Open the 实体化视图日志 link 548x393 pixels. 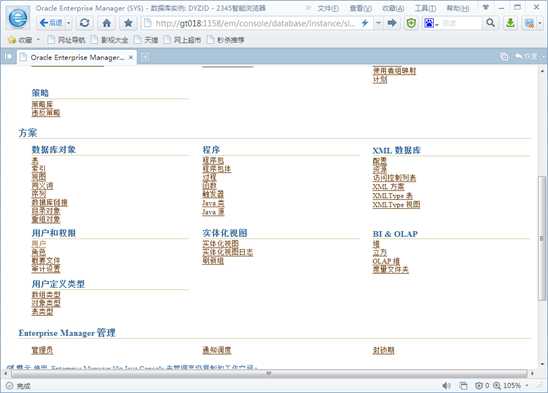point(228,252)
